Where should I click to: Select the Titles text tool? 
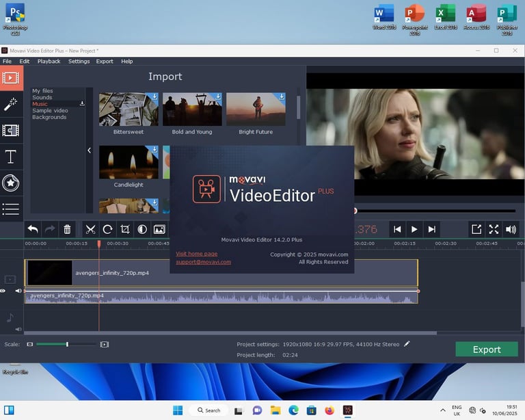(11, 157)
